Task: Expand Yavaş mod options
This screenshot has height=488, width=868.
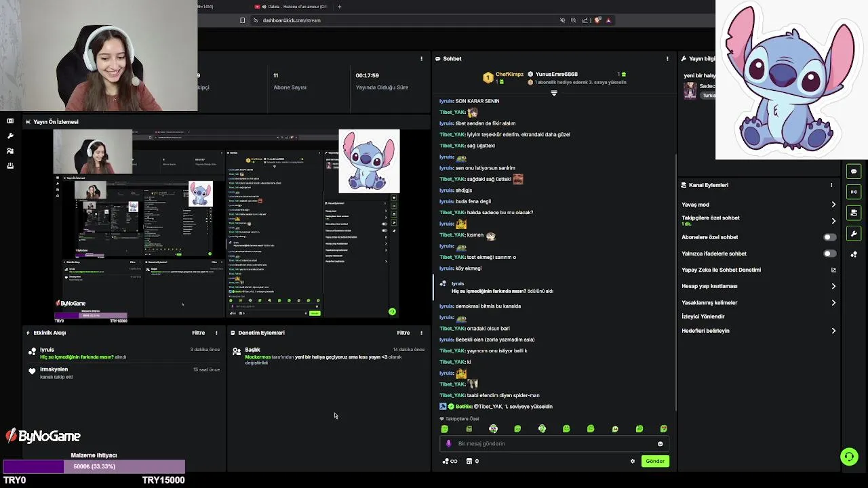Action: 833,205
